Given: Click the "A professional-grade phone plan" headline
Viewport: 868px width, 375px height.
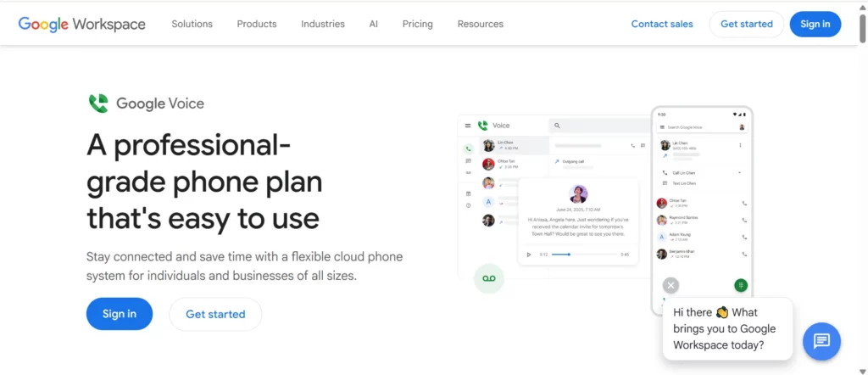Looking at the screenshot, I should 204,182.
